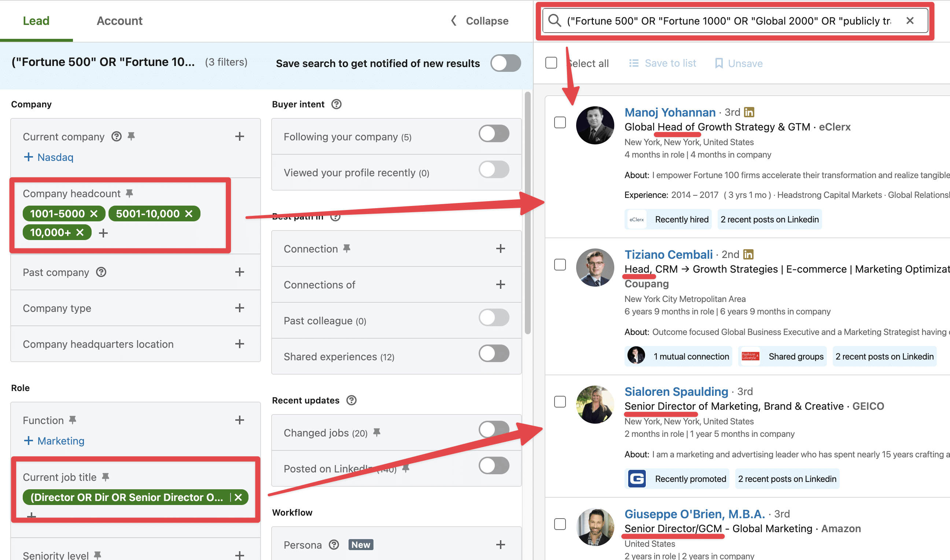This screenshot has height=560, width=950.
Task: Click the pin icon beside Current company
Action: 131,136
